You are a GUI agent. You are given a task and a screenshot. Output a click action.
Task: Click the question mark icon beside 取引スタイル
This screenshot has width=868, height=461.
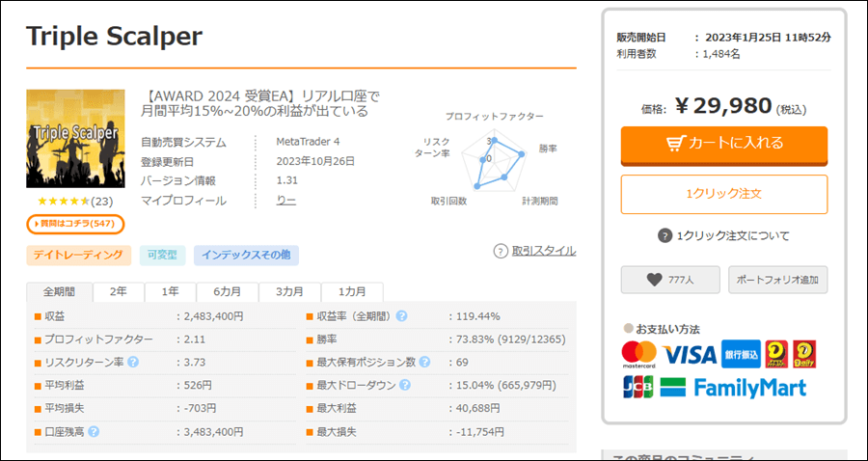click(x=501, y=252)
